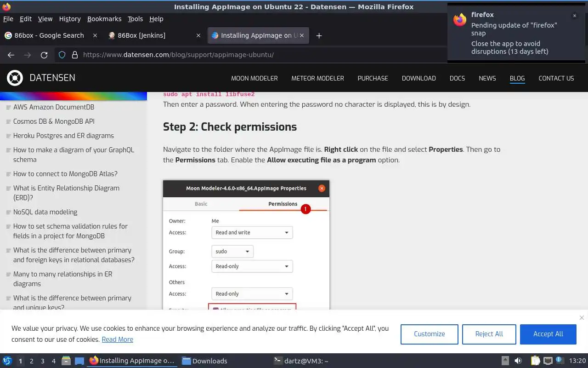The width and height of the screenshot is (588, 368).
Task: Click the Properties dialog screenshot image
Action: [x=246, y=245]
